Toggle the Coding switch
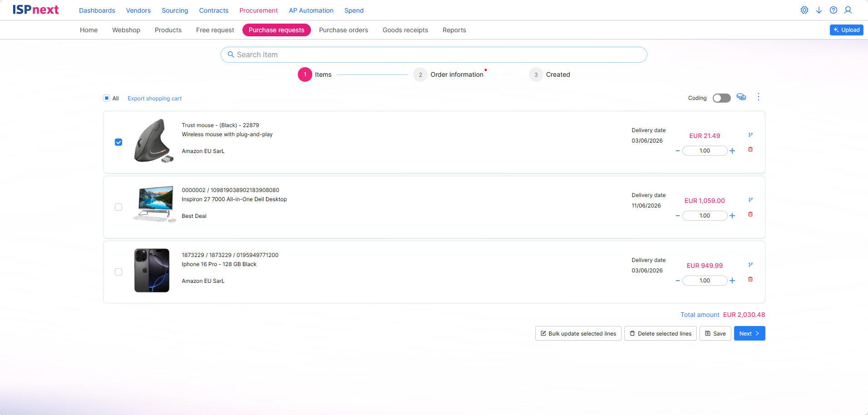The image size is (868, 415). [x=721, y=98]
